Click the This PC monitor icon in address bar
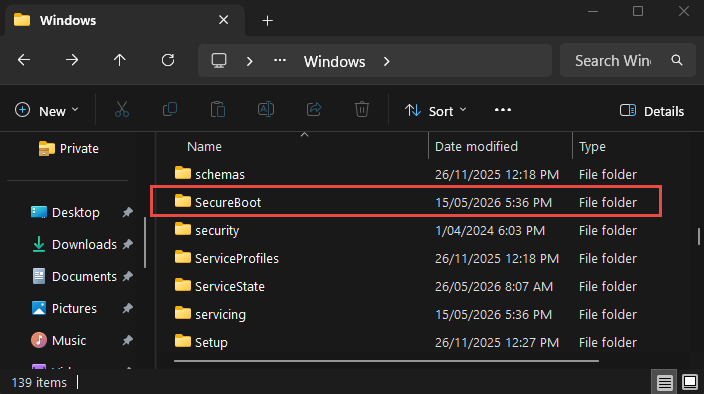 219,61
